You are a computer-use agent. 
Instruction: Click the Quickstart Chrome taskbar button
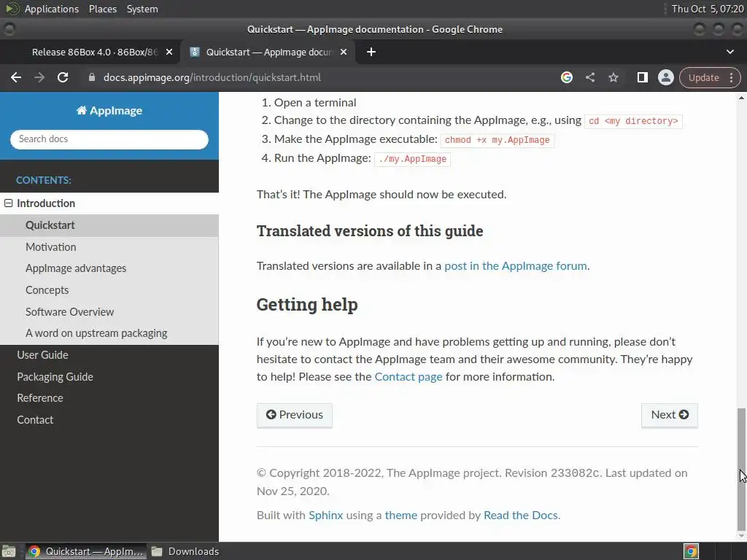(x=86, y=551)
